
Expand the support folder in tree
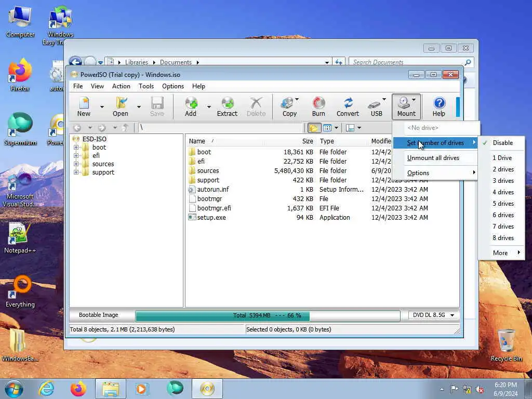point(76,172)
